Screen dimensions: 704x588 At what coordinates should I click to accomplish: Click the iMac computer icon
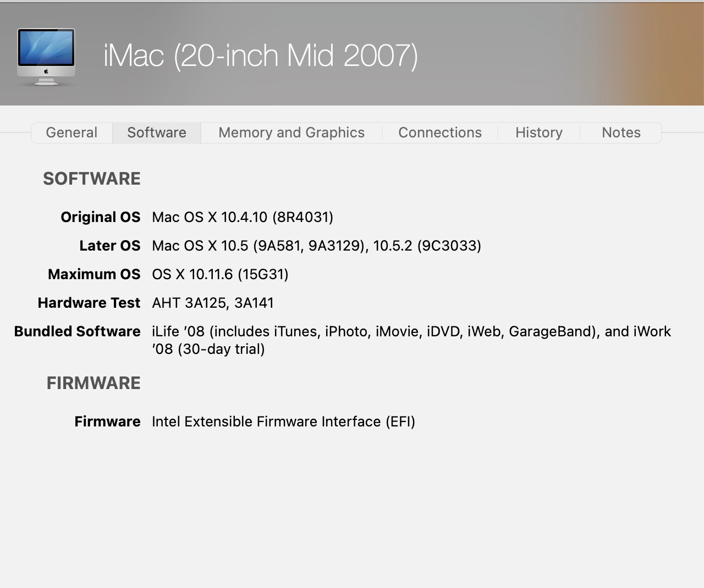[46, 57]
